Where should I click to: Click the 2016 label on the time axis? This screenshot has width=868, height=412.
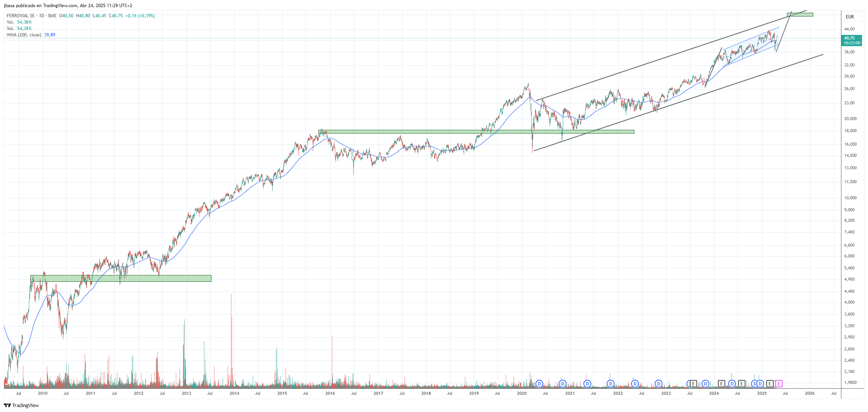click(x=330, y=393)
